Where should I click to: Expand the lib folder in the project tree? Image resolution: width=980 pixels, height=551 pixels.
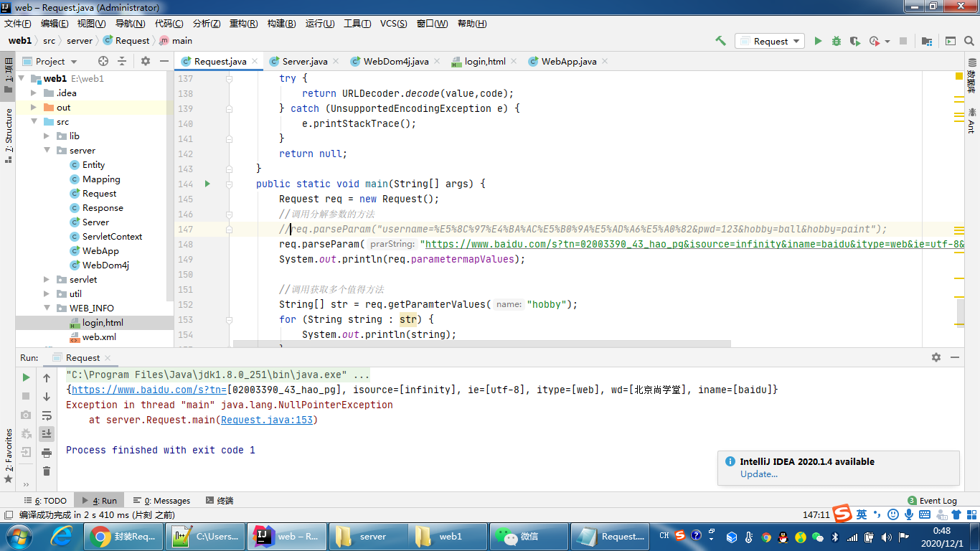pos(47,136)
